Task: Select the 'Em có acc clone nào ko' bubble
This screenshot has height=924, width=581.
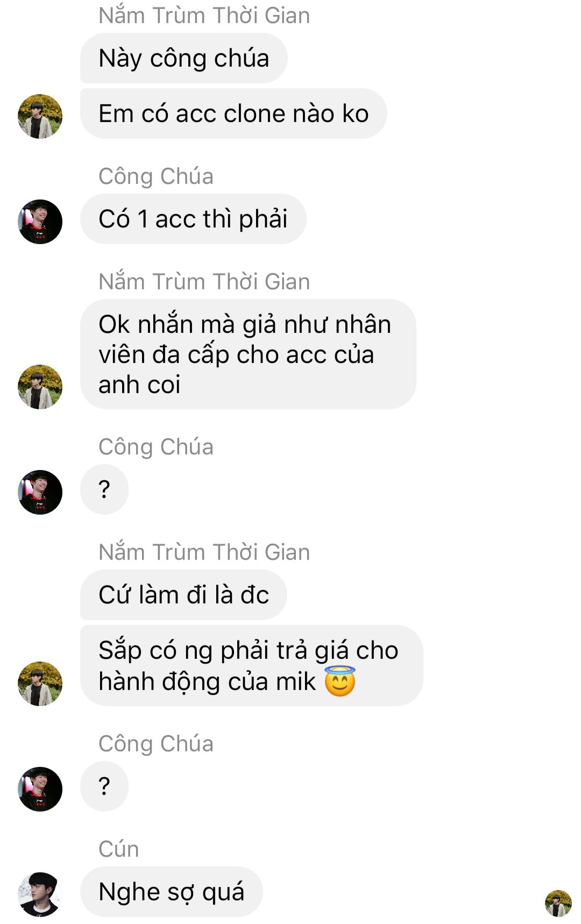Action: (x=233, y=113)
